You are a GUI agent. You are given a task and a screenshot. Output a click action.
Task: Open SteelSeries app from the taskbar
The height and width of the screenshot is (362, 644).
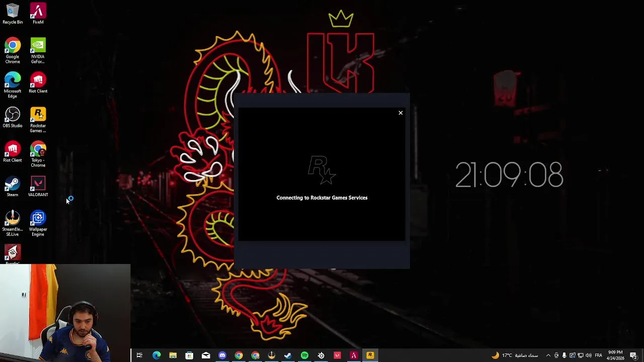[x=321, y=355]
